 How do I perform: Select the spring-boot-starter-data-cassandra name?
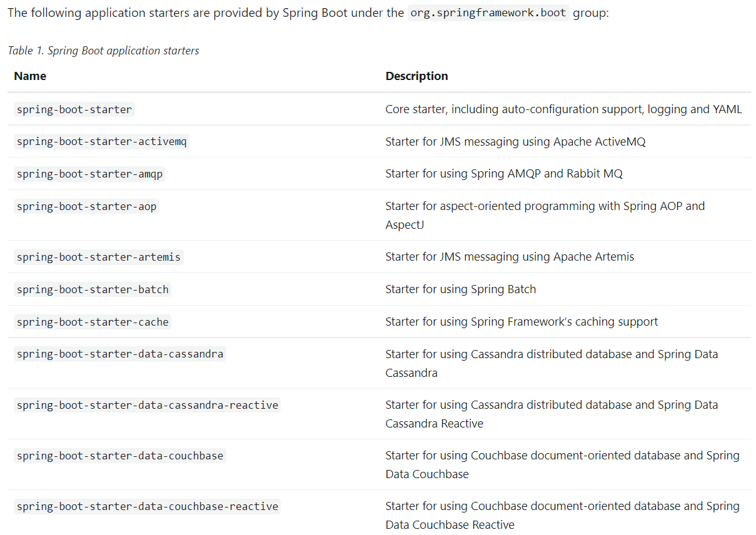pyautogui.click(x=119, y=354)
